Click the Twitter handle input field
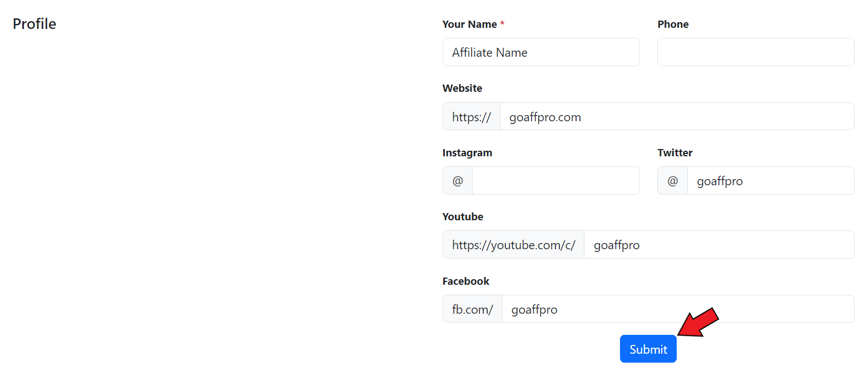Image resolution: width=868 pixels, height=376 pixels. pos(770,181)
